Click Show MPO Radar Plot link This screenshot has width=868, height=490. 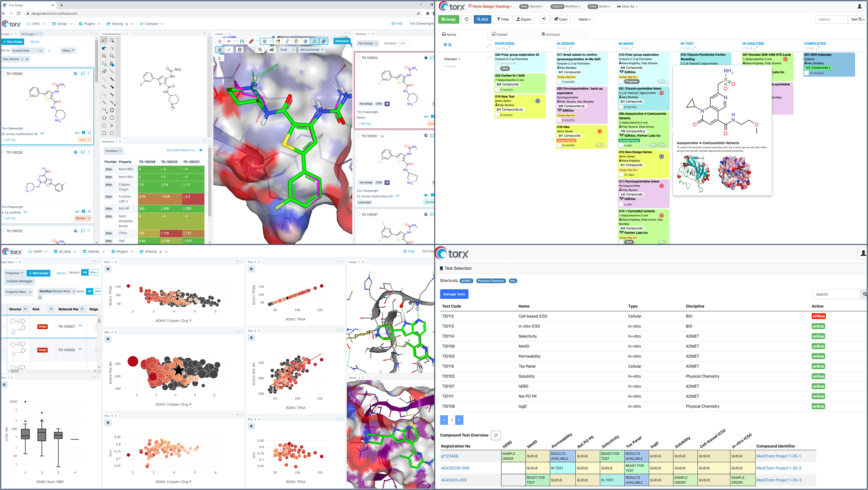coord(180,150)
